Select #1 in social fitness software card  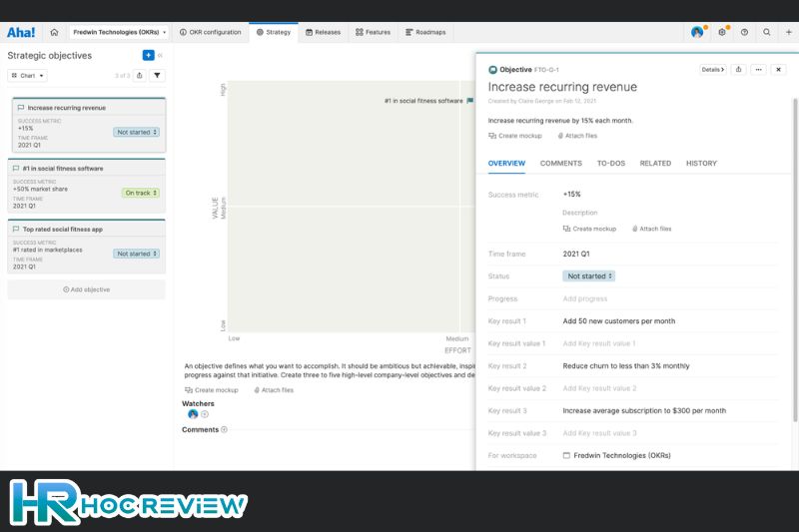[86, 186]
